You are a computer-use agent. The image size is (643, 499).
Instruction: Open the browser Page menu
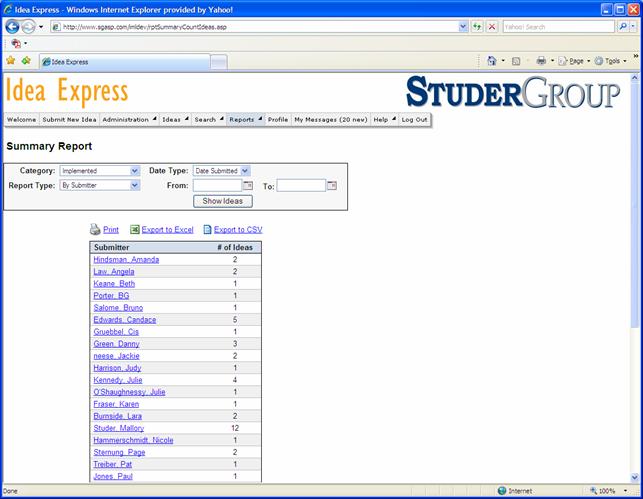tap(574, 61)
